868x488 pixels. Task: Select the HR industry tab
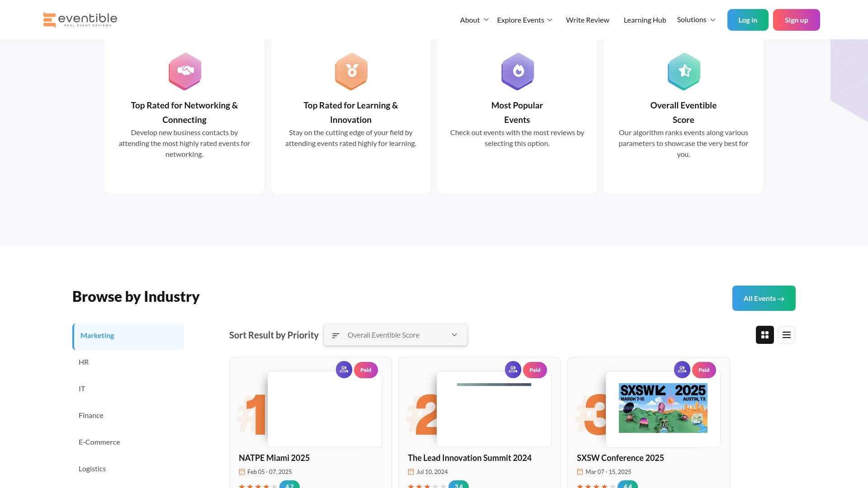click(x=128, y=362)
